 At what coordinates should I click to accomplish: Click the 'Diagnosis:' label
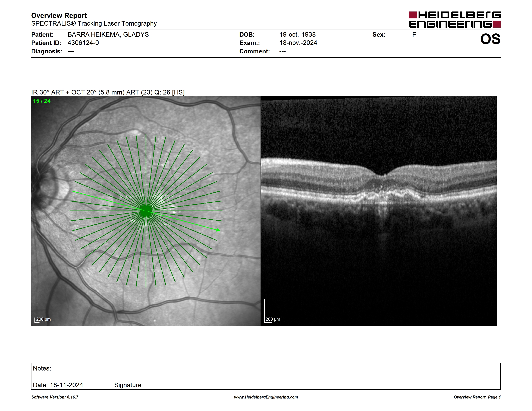tap(47, 51)
